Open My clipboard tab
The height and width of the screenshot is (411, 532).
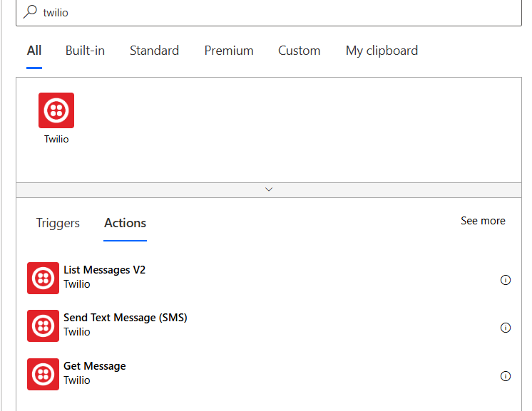click(x=382, y=51)
